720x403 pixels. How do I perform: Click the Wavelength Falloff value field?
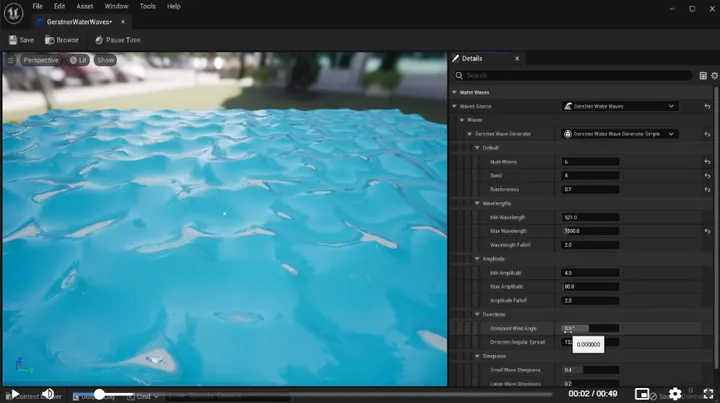590,245
